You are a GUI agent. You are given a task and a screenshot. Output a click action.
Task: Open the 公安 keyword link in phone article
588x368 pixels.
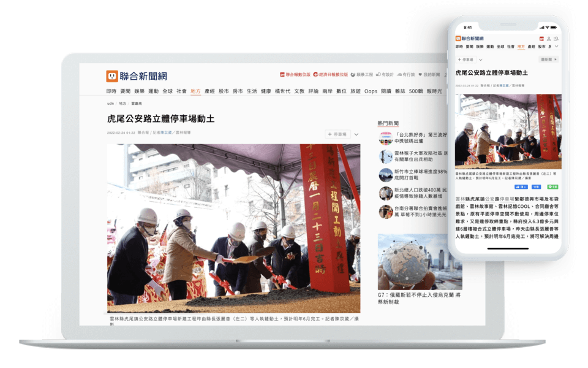coord(489,199)
